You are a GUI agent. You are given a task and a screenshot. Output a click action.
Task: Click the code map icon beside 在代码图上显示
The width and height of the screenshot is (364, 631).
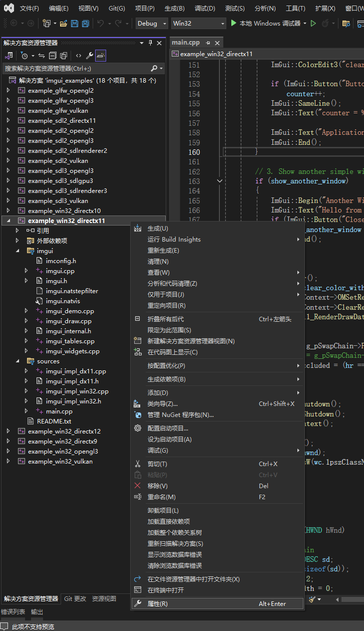coord(138,352)
